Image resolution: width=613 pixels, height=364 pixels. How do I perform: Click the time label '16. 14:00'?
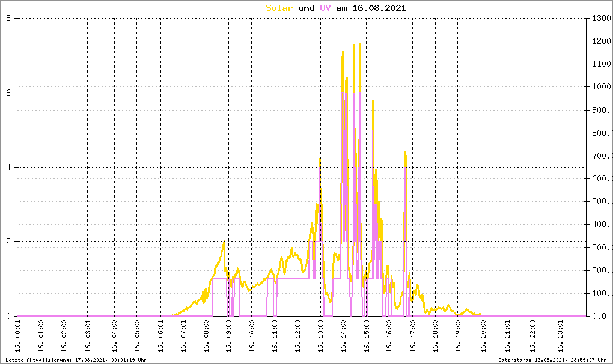(x=343, y=336)
